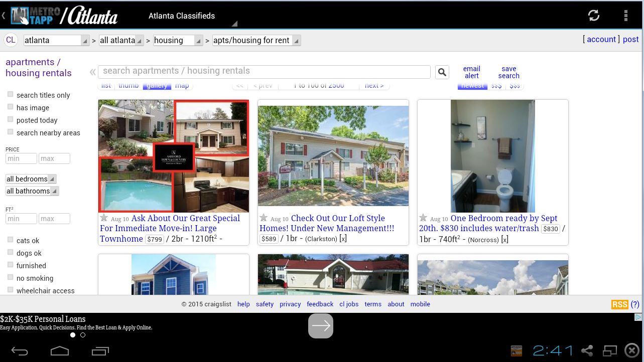Click the MetroTapp Atlanta logo

pyautogui.click(x=64, y=16)
